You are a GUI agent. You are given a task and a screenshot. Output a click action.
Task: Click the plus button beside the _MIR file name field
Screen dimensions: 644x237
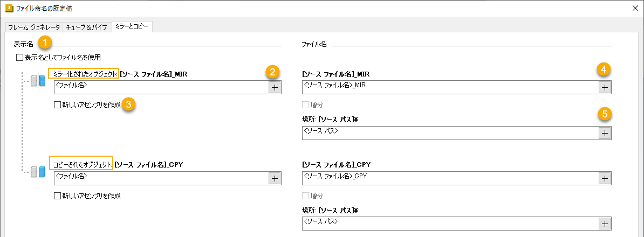tap(605, 87)
